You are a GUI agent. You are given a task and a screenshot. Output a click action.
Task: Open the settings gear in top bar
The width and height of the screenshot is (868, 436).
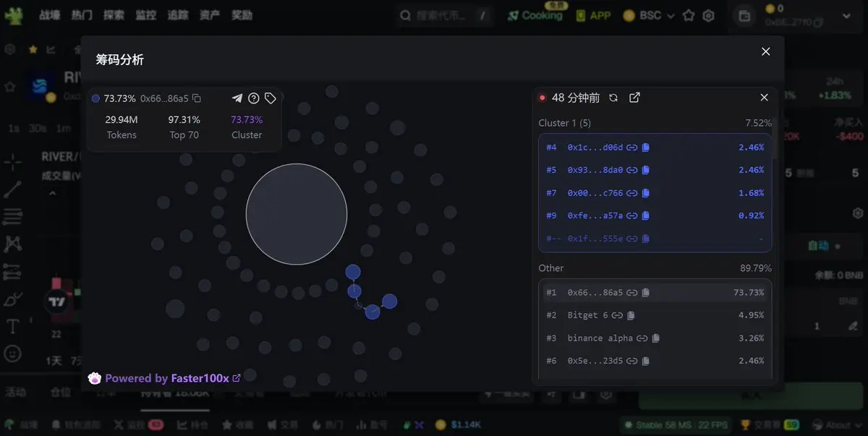point(709,15)
